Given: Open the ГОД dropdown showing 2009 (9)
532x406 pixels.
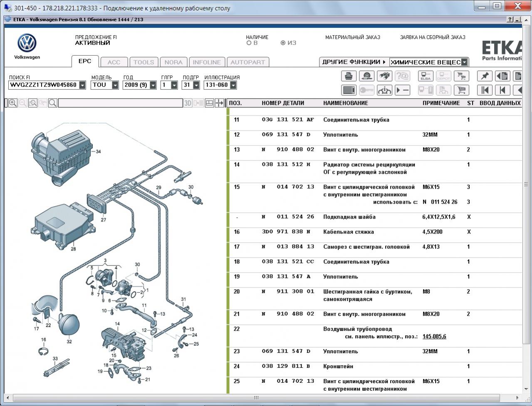Looking at the screenshot, I should point(153,85).
